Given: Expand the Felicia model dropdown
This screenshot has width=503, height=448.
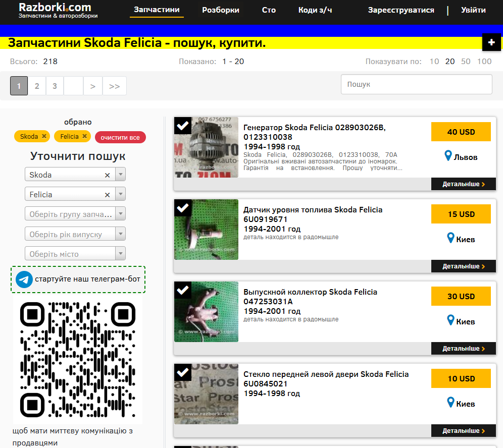Looking at the screenshot, I should pyautogui.click(x=121, y=194).
